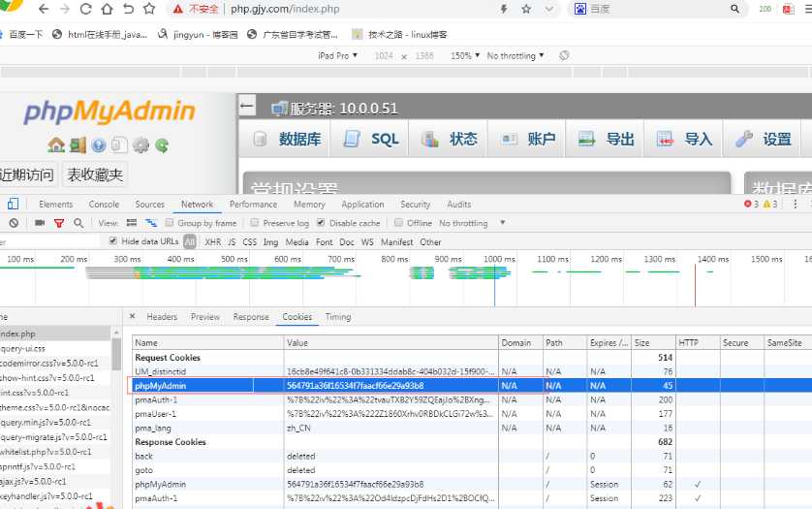The image size is (812, 509).
Task: Sort cookies by Expires column header
Action: click(609, 342)
